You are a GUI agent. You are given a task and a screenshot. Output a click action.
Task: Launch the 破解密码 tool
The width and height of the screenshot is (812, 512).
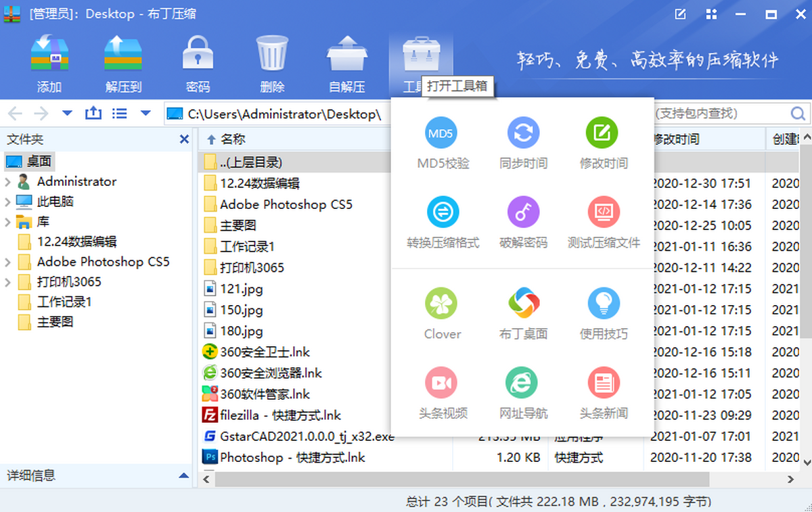pyautogui.click(x=523, y=213)
